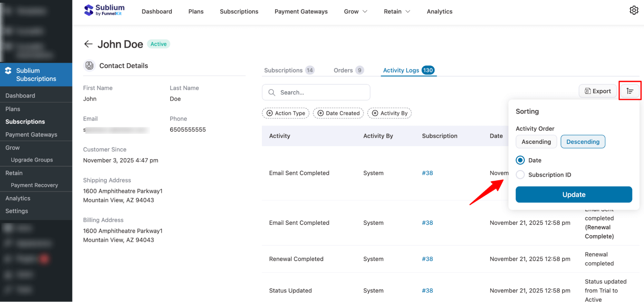Open the Grow navigation dropdown
Viewport: 644px width, 302px height.
[355, 11]
